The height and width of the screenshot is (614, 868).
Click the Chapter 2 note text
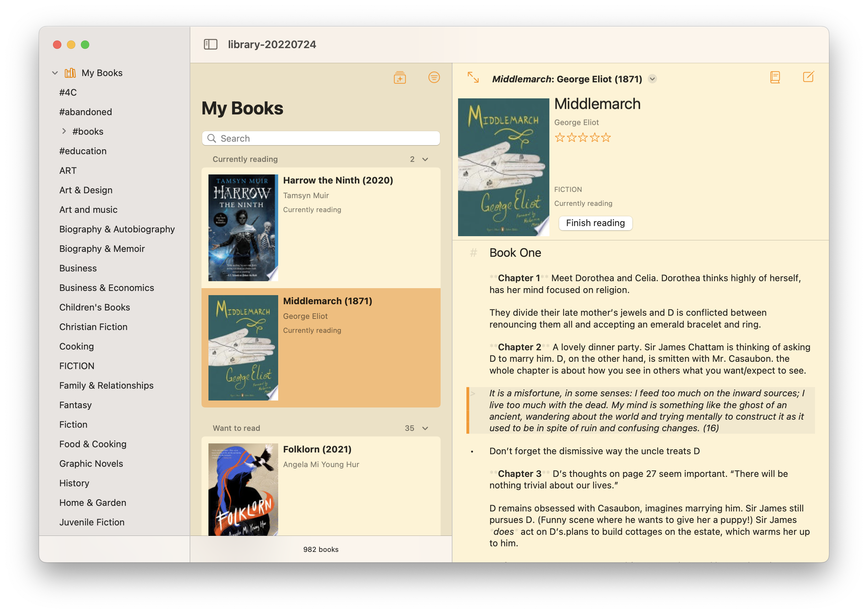[x=649, y=358]
